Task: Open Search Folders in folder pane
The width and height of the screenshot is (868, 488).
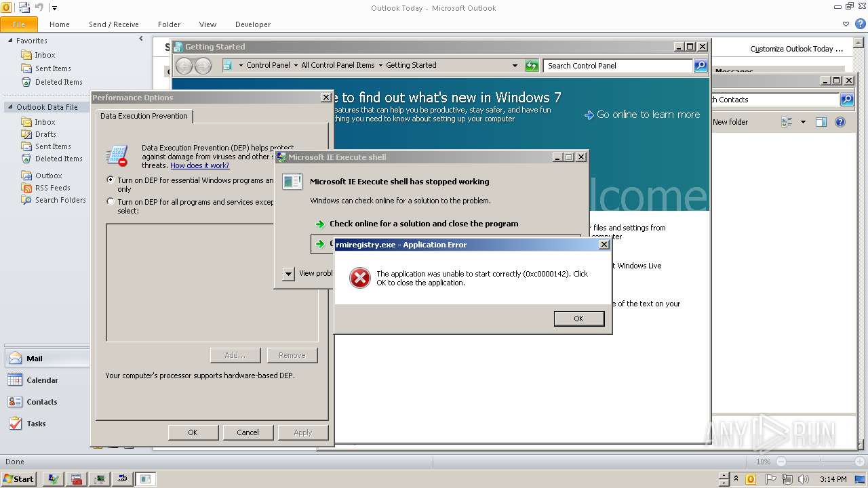Action: pyautogui.click(x=60, y=200)
